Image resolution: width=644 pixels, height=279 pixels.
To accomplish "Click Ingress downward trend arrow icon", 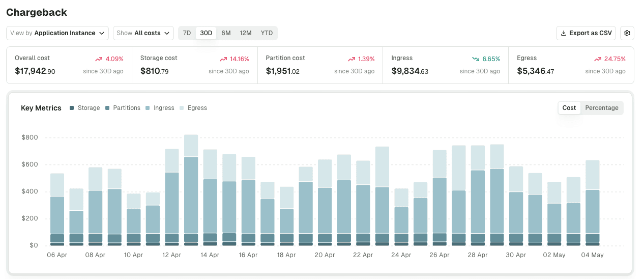I will [476, 59].
